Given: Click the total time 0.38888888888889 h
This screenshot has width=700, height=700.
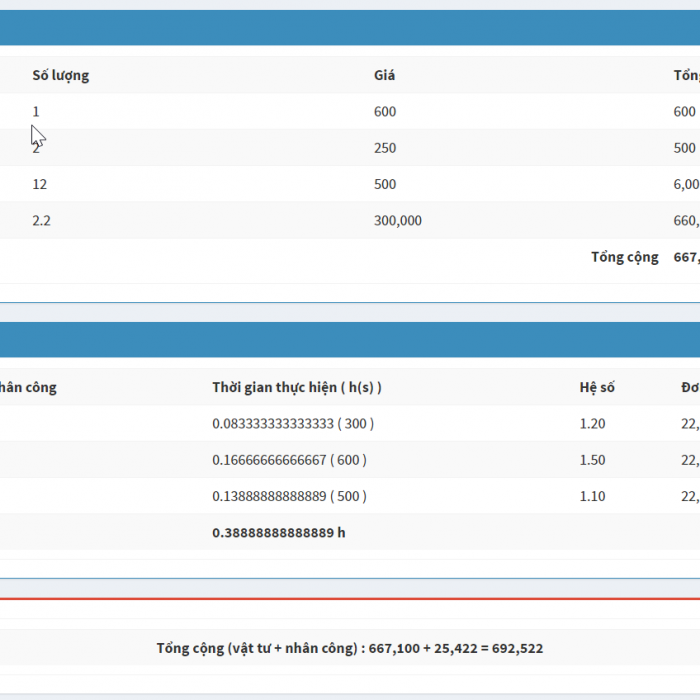Looking at the screenshot, I should coord(278,532).
